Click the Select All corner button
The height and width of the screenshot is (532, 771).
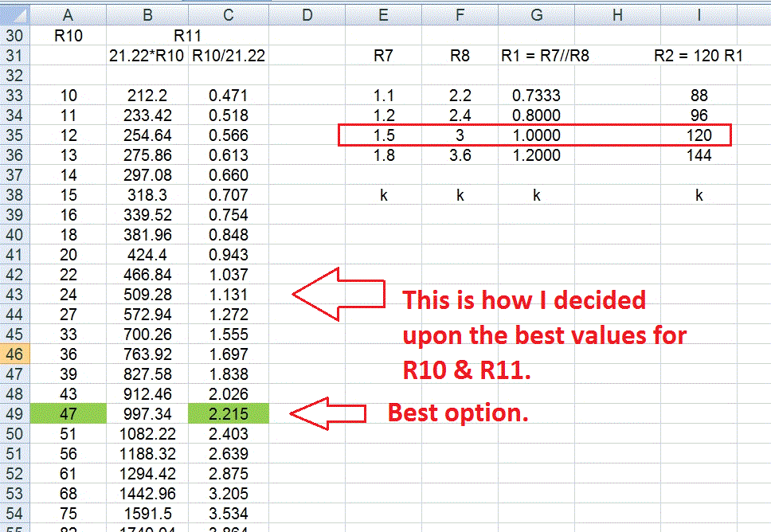14,14
